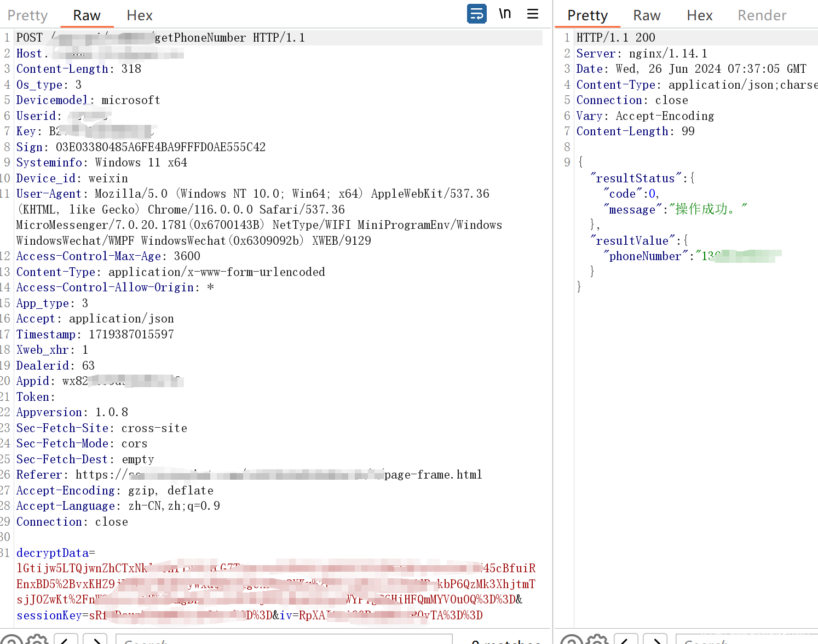Image resolution: width=818 pixels, height=644 pixels.
Task: Go to previous search match in request
Action: tap(65, 640)
